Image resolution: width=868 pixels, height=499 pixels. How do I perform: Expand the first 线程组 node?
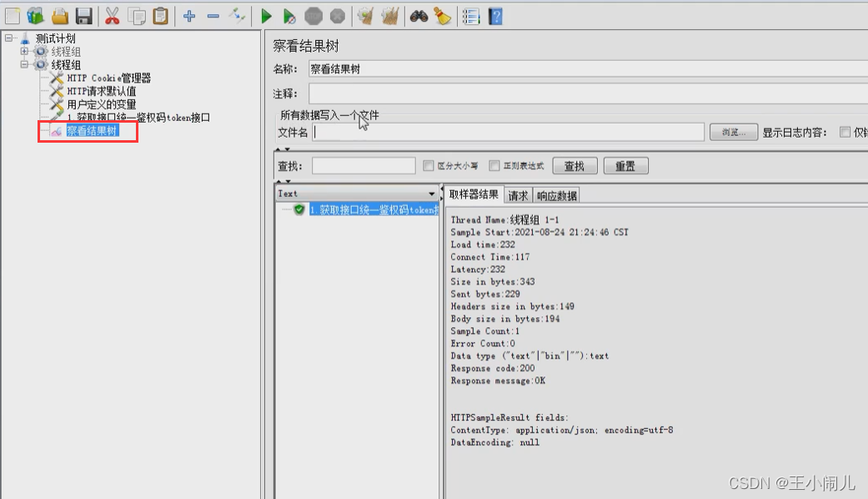24,52
